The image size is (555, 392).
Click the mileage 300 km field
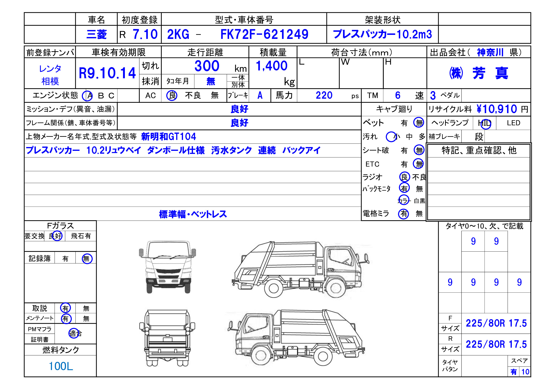click(207, 65)
